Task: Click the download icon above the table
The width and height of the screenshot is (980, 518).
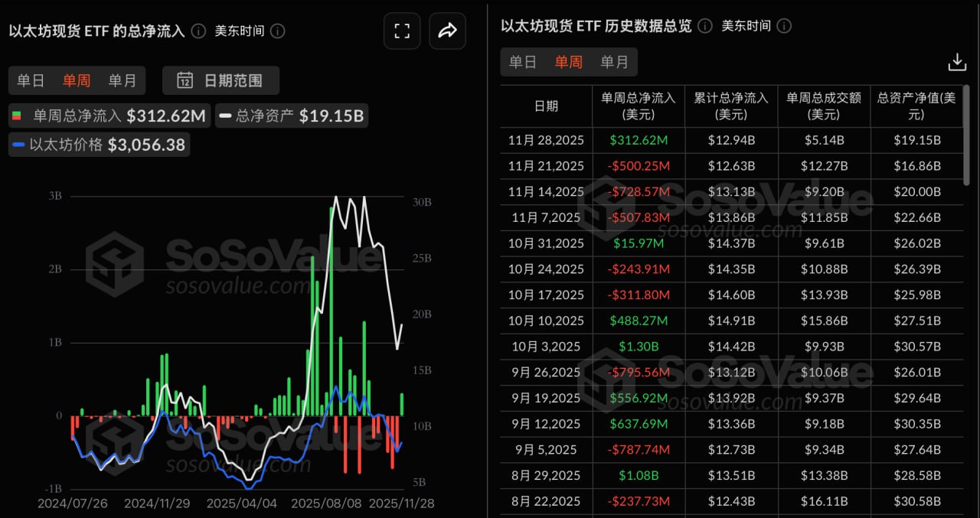Action: click(956, 62)
